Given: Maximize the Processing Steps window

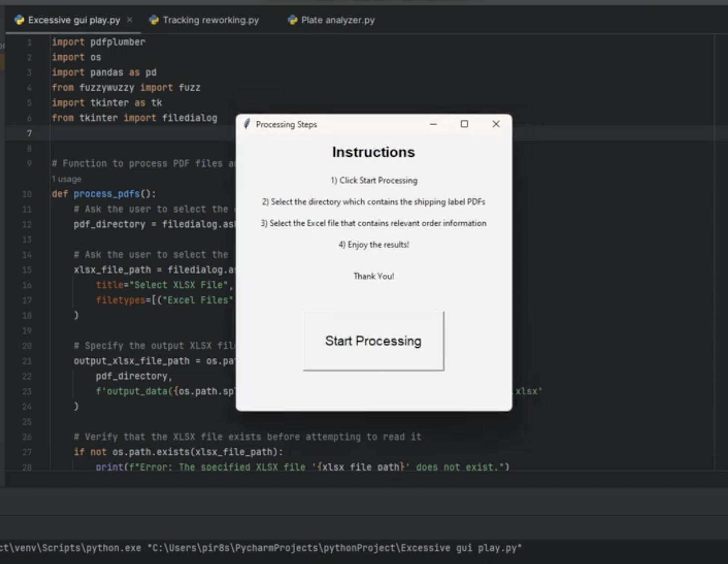Looking at the screenshot, I should click(465, 124).
